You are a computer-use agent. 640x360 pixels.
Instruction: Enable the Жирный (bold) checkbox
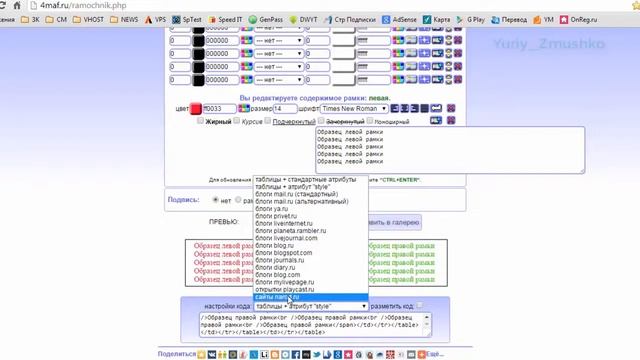click(x=200, y=120)
